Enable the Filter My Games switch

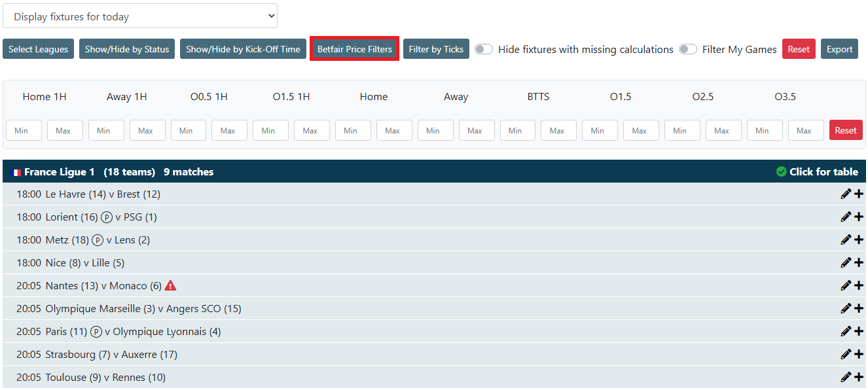(688, 49)
